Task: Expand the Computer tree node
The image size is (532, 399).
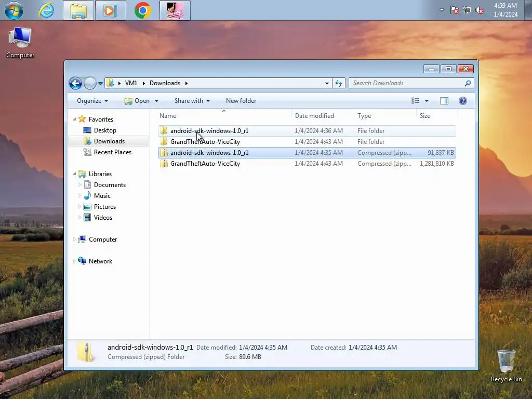Action: [74, 239]
